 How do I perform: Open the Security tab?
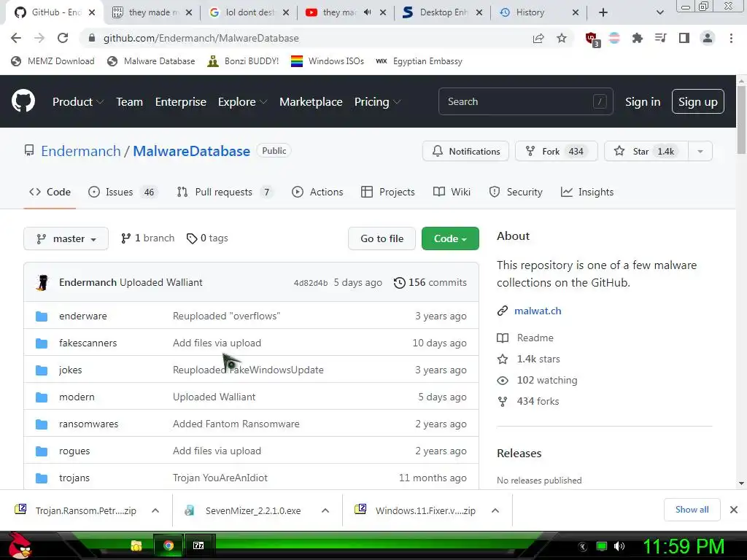(516, 192)
